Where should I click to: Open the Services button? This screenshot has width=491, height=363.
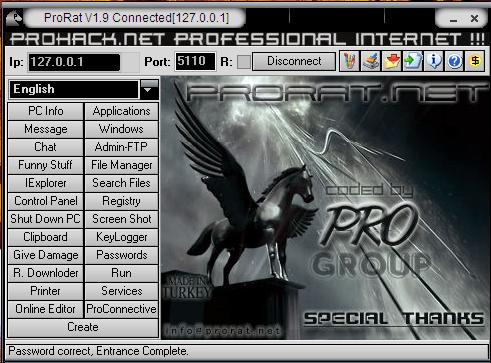tap(121, 291)
